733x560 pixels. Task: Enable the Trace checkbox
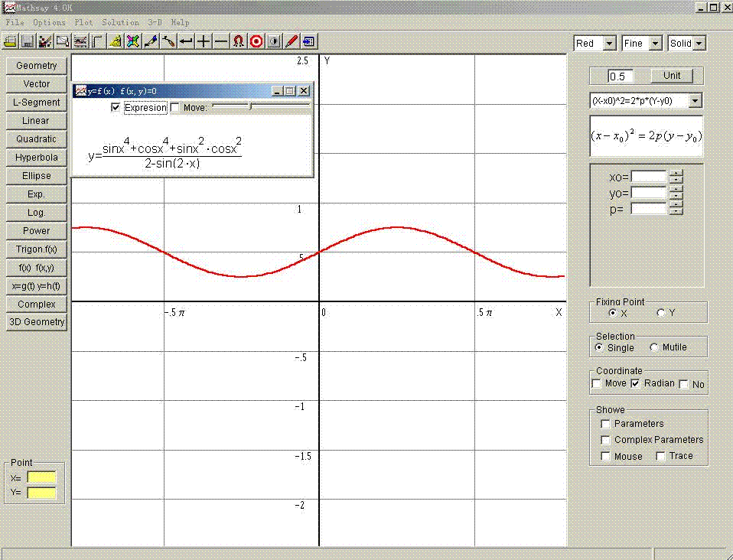(660, 456)
